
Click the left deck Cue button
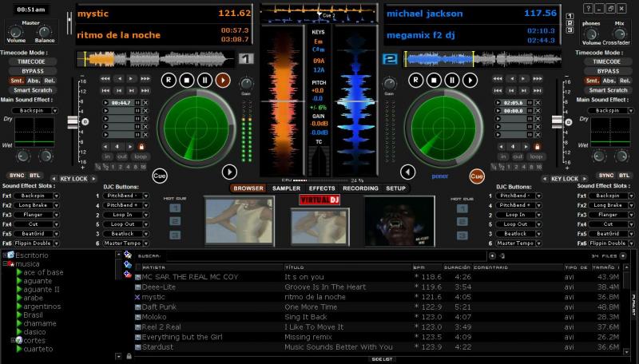[159, 176]
